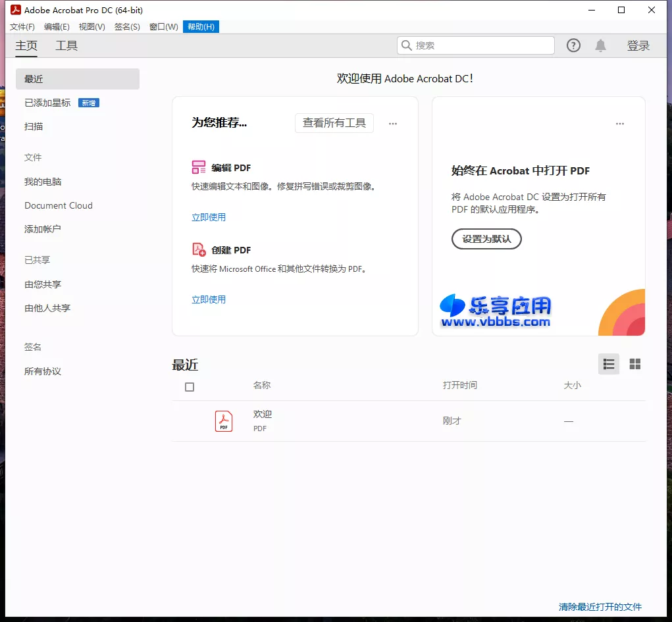Click 清除最近打开的文件 link
Viewport: 672px width, 622px height.
[600, 607]
